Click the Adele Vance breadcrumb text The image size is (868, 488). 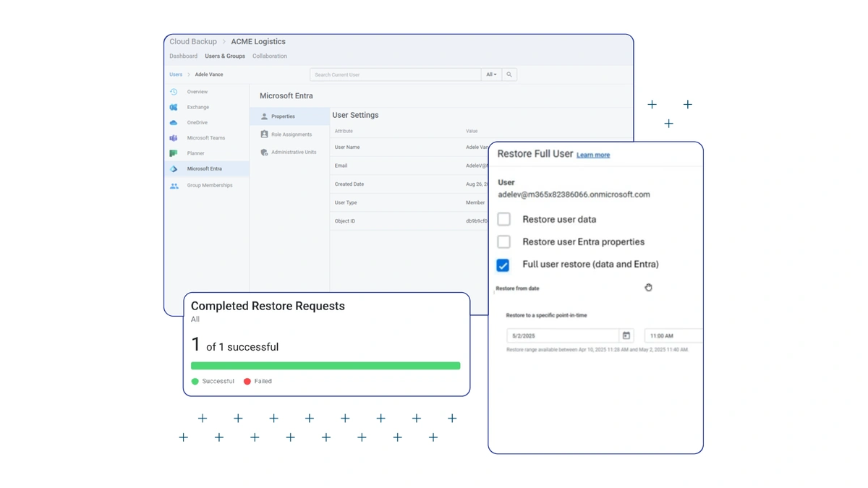tap(209, 74)
